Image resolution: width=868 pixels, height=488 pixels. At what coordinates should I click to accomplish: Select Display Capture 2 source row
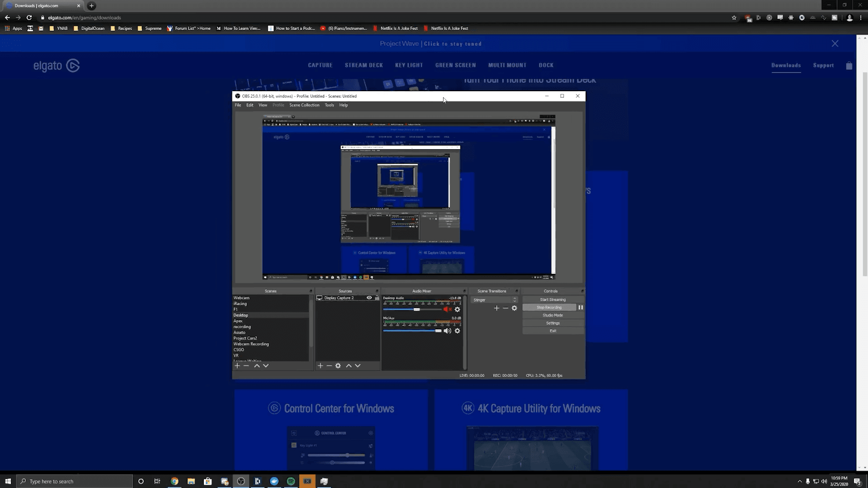point(347,298)
